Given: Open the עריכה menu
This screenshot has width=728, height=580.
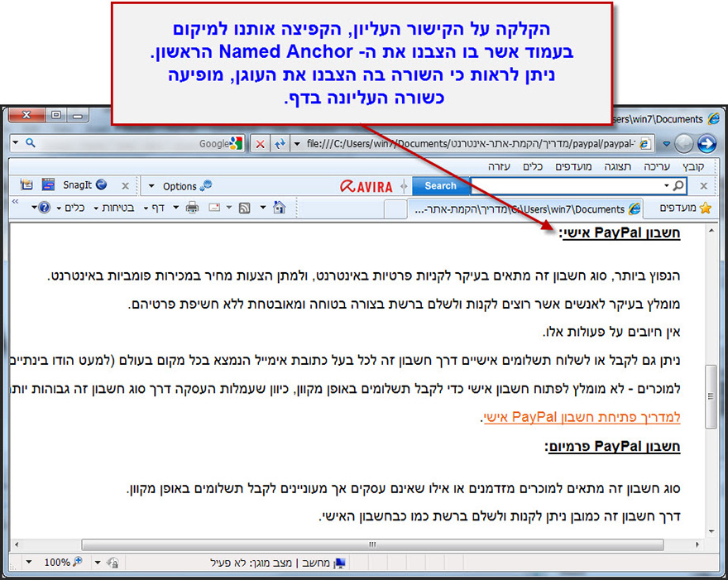Looking at the screenshot, I should [657, 166].
